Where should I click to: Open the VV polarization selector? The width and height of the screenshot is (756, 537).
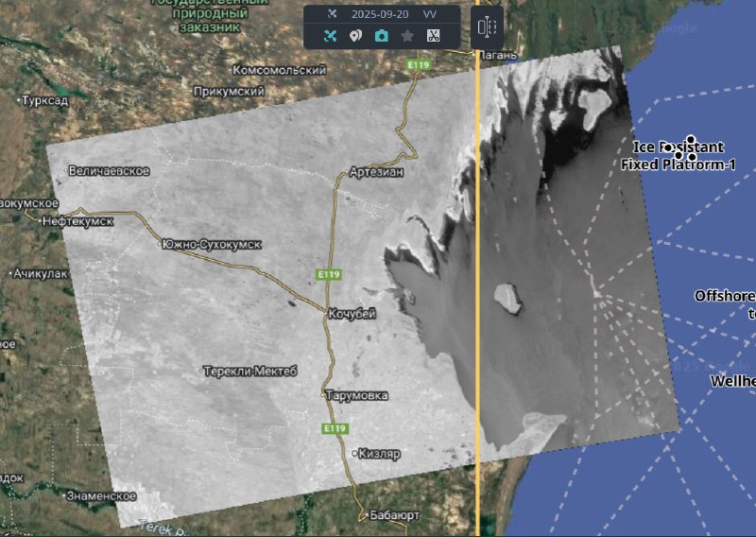click(430, 14)
